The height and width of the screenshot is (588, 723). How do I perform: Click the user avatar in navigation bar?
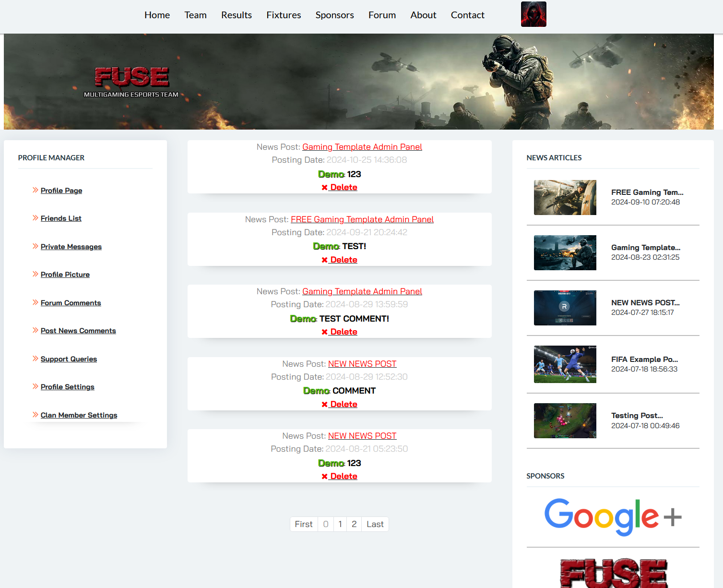point(533,14)
